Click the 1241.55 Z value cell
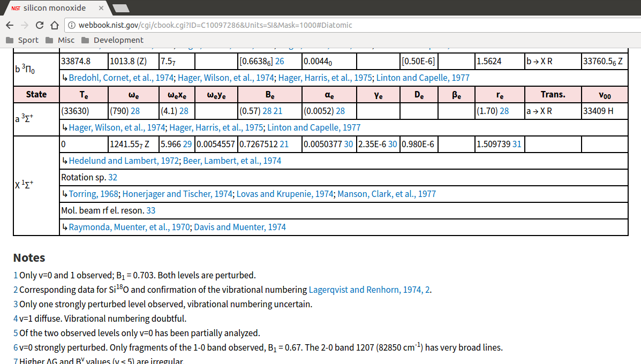Screen dimensions: 641x364 coord(134,144)
